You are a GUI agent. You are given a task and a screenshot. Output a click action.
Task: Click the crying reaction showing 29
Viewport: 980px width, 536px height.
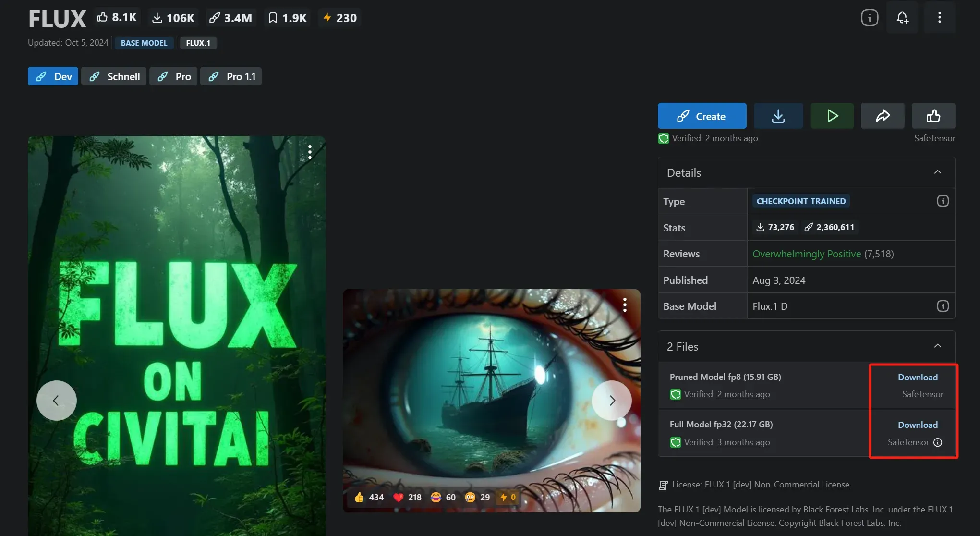pyautogui.click(x=477, y=497)
